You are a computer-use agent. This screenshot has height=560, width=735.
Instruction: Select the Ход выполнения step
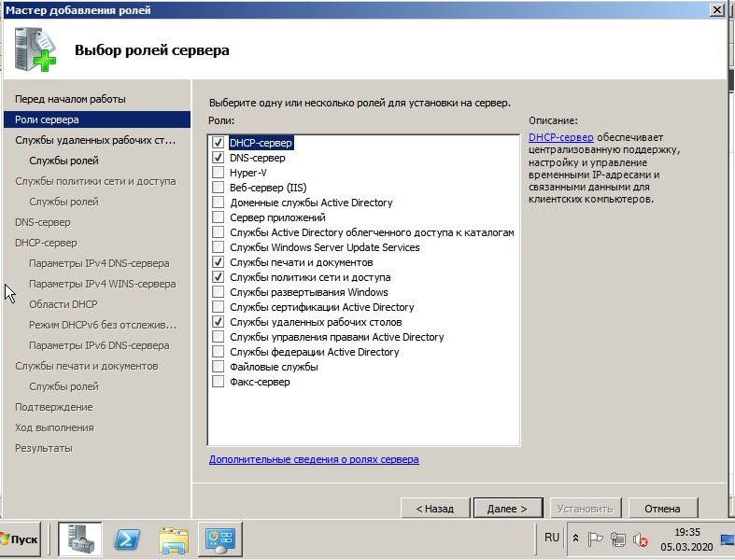tap(54, 427)
